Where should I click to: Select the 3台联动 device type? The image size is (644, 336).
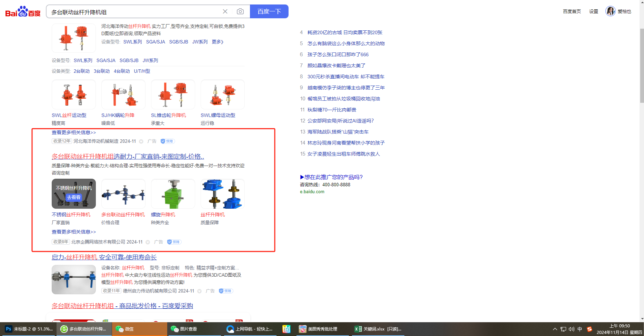[102, 71]
